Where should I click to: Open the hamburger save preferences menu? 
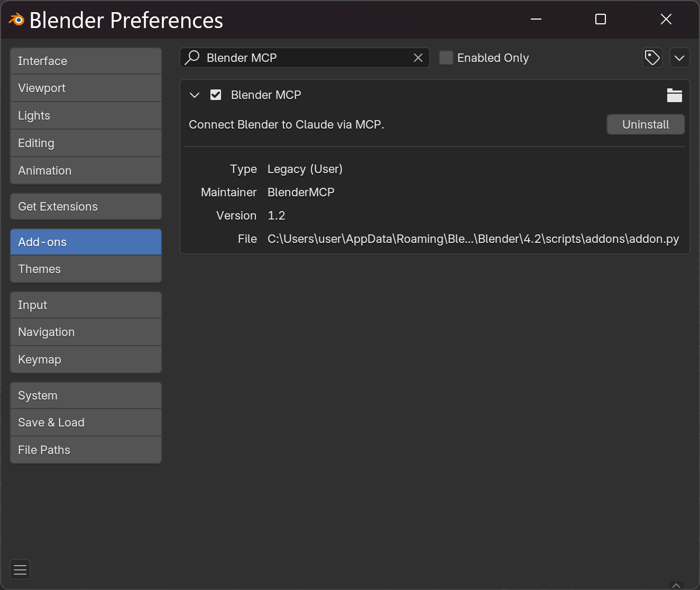pos(20,569)
